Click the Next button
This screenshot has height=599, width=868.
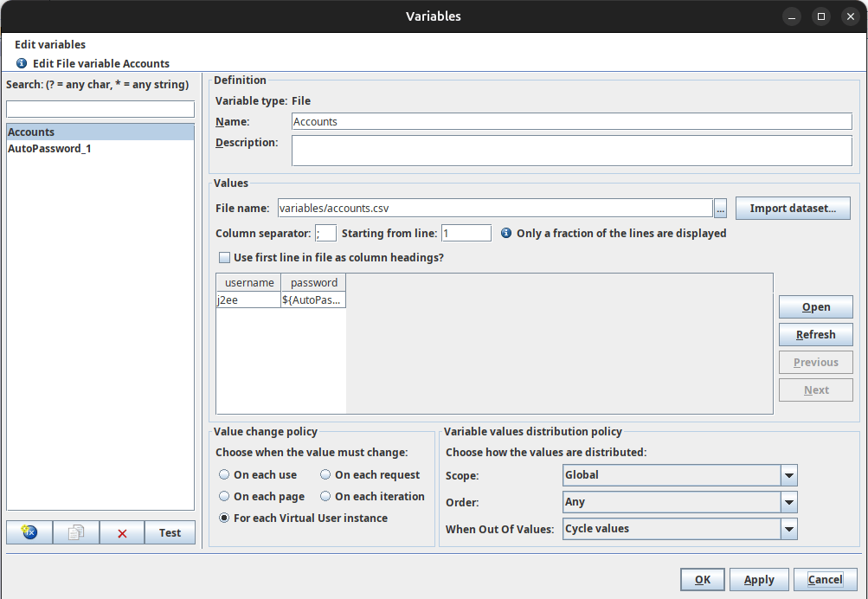[x=816, y=390]
